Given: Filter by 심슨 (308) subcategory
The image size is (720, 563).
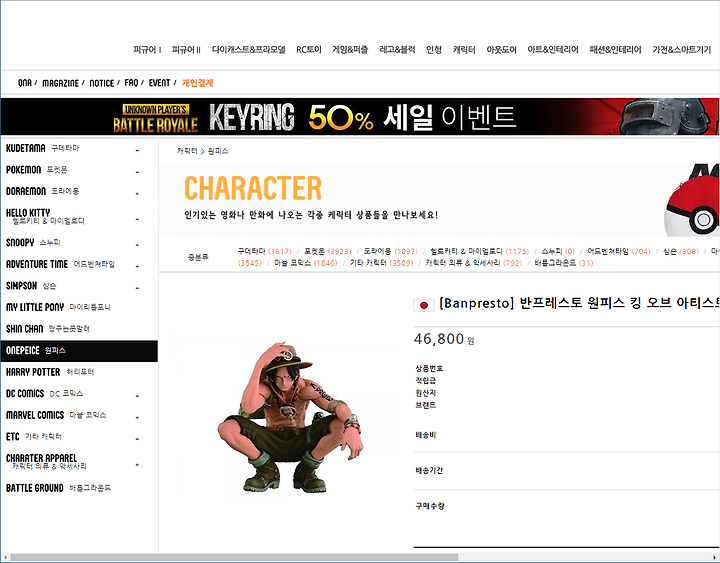Looking at the screenshot, I should click(681, 251).
